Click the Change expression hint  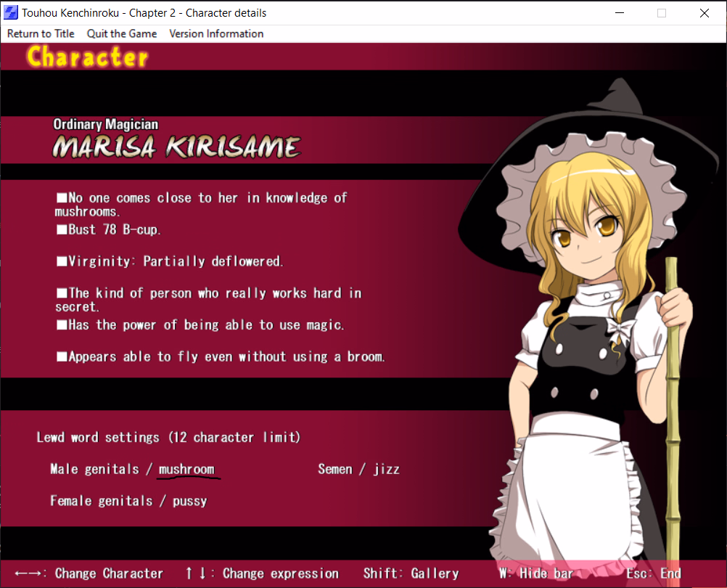262,573
